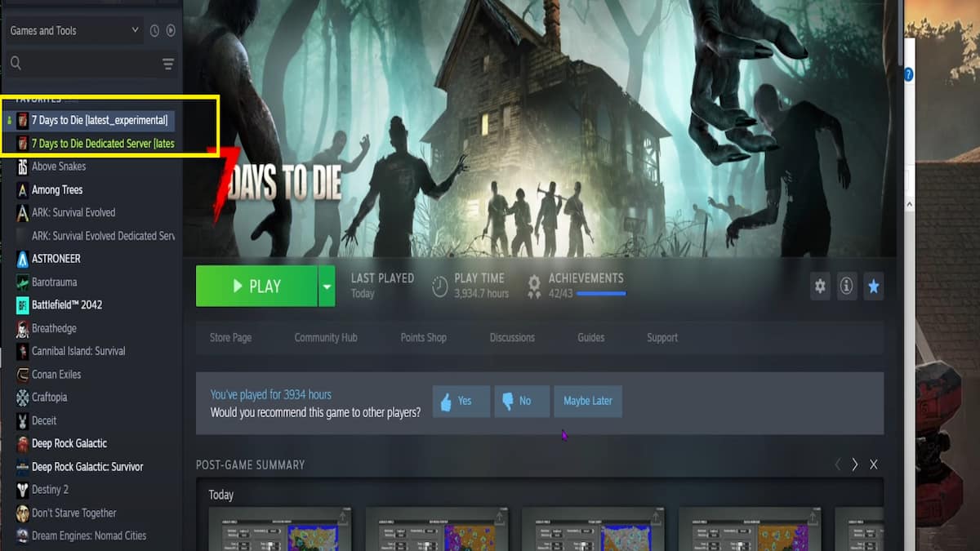Open the recent games clock icon
Screen dimensions: 980x551
click(x=153, y=30)
